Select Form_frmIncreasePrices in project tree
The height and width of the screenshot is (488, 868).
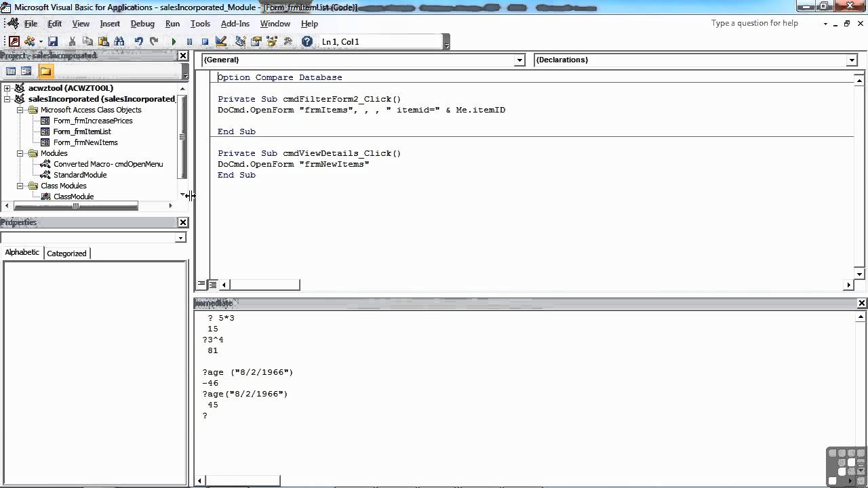[93, 121]
